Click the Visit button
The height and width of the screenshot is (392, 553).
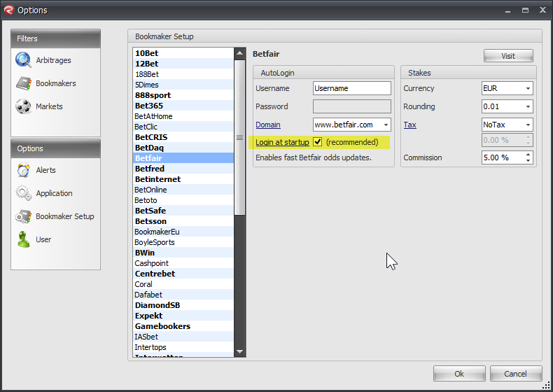pyautogui.click(x=508, y=56)
